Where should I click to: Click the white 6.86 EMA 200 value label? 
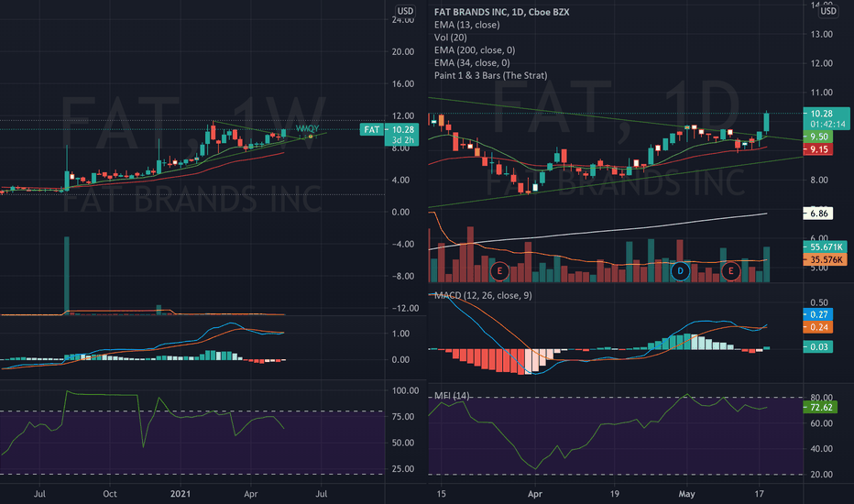pos(818,214)
